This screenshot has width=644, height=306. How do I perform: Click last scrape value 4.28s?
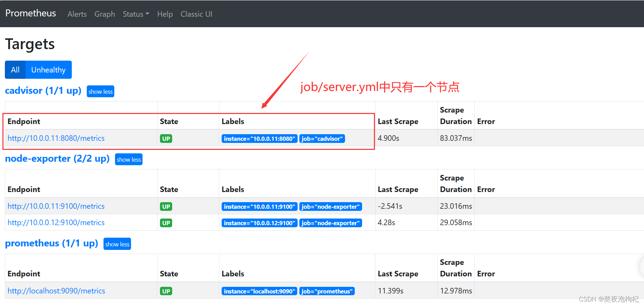coord(386,222)
